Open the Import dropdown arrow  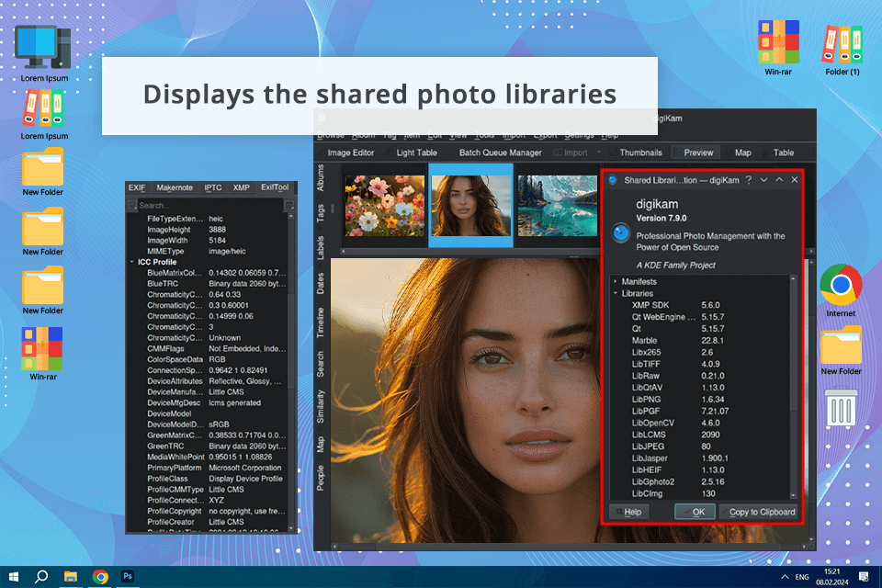[x=598, y=153]
